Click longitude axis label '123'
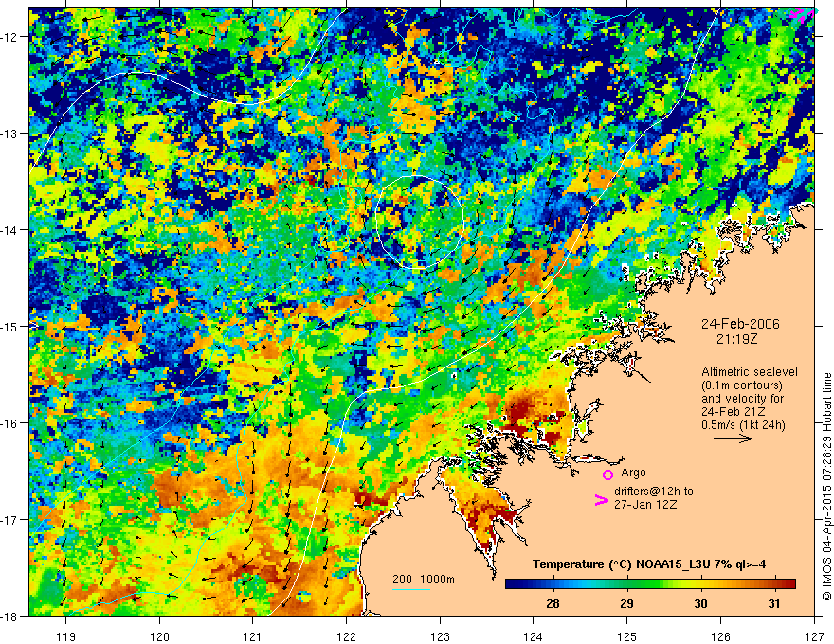The height and width of the screenshot is (644, 834). pos(440,637)
